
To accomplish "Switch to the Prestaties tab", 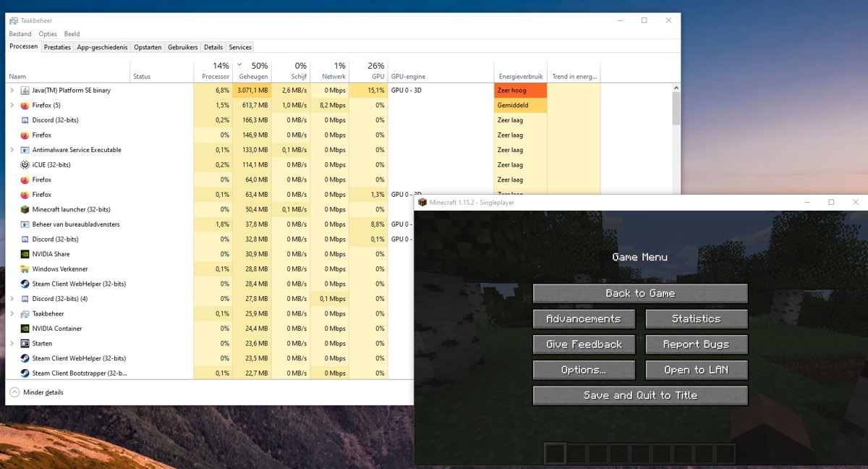I will (57, 47).
